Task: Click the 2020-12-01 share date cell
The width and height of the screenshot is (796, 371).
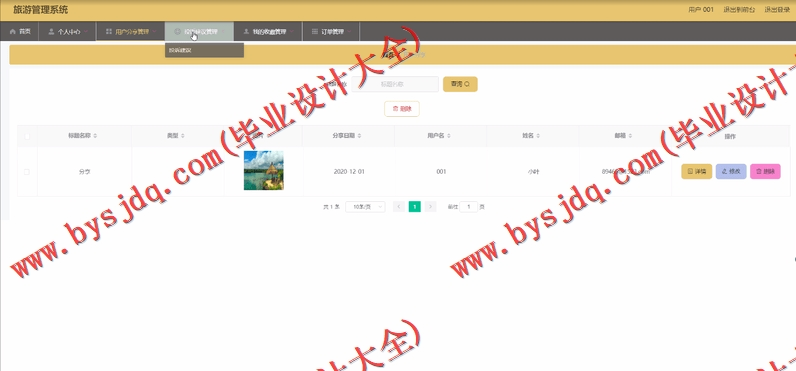Action: click(x=349, y=172)
